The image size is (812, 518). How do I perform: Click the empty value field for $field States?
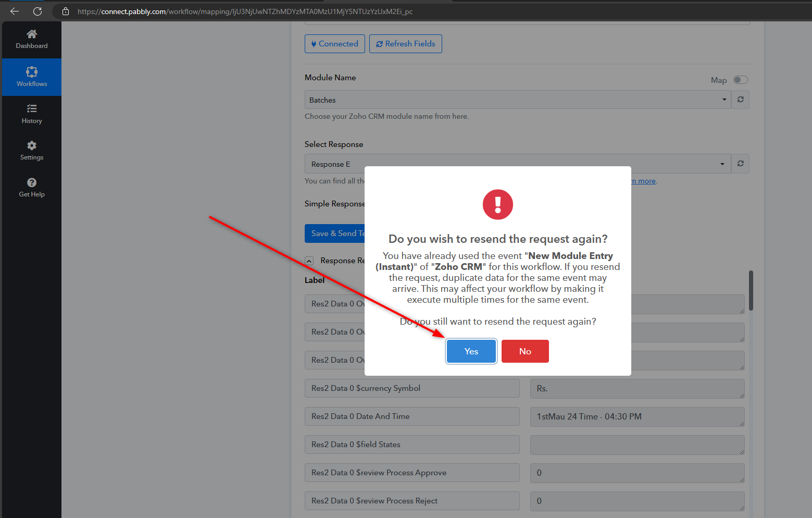click(x=638, y=445)
